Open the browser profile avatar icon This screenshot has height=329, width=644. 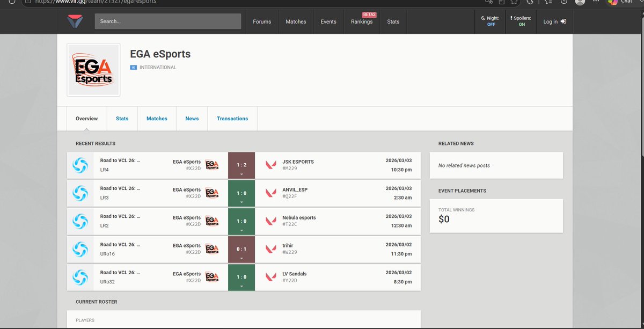[580, 2]
